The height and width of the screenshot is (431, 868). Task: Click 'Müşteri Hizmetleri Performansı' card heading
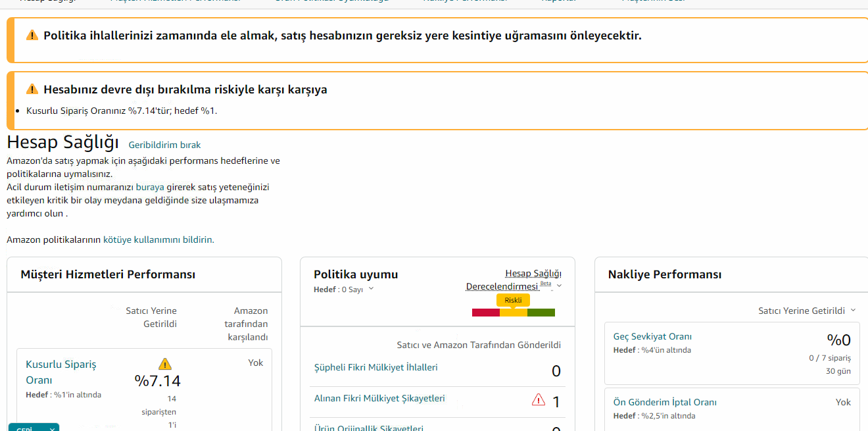pos(108,274)
